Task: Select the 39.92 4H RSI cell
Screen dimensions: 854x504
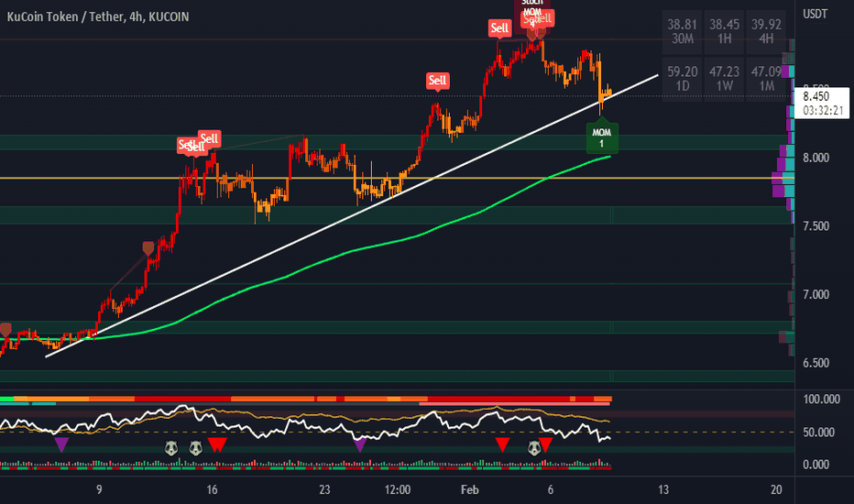Action: pyautogui.click(x=766, y=31)
